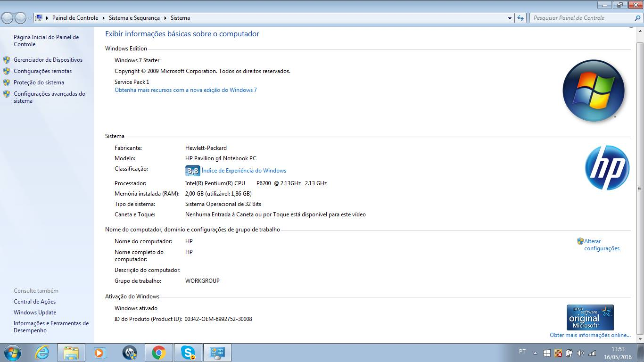644x362 pixels.
Task: Go to Página Inicial do Painel de Controle
Action: point(46,41)
